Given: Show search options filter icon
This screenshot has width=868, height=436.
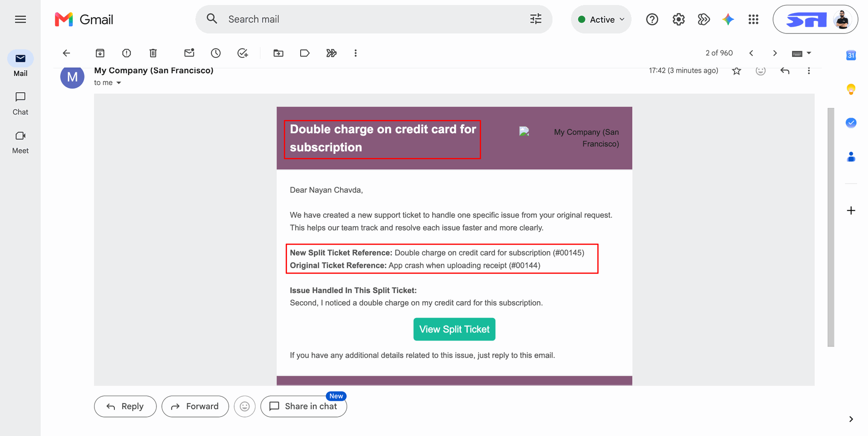Looking at the screenshot, I should point(536,19).
